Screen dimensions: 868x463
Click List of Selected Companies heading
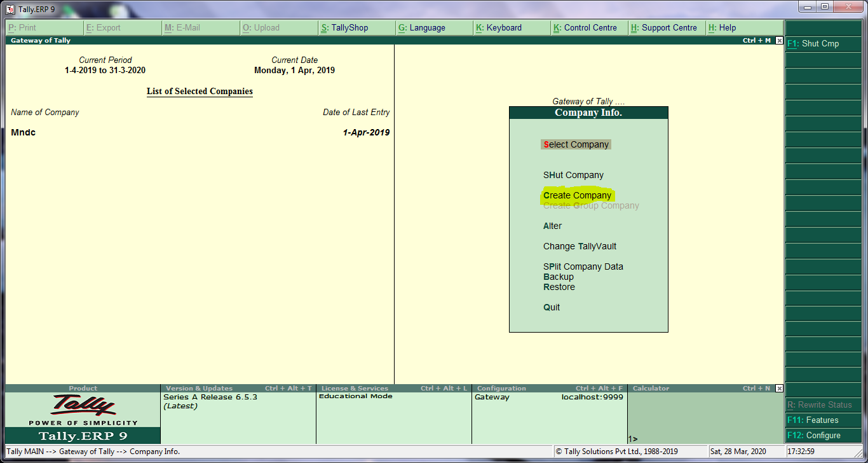click(200, 92)
